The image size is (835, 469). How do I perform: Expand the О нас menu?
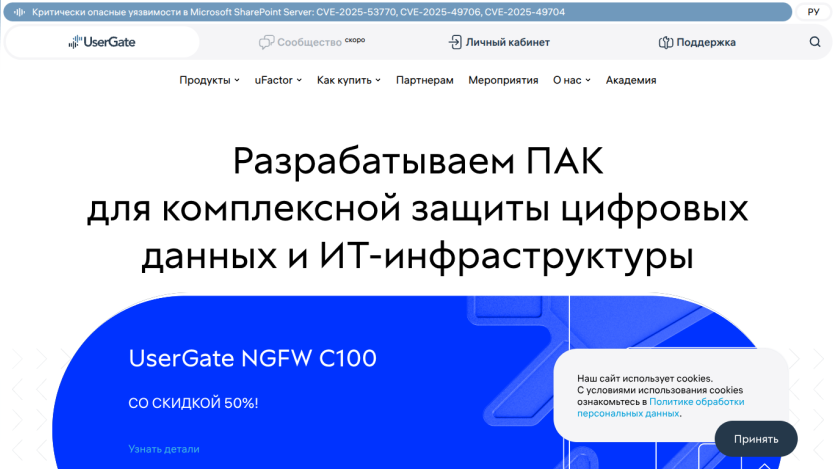[571, 80]
